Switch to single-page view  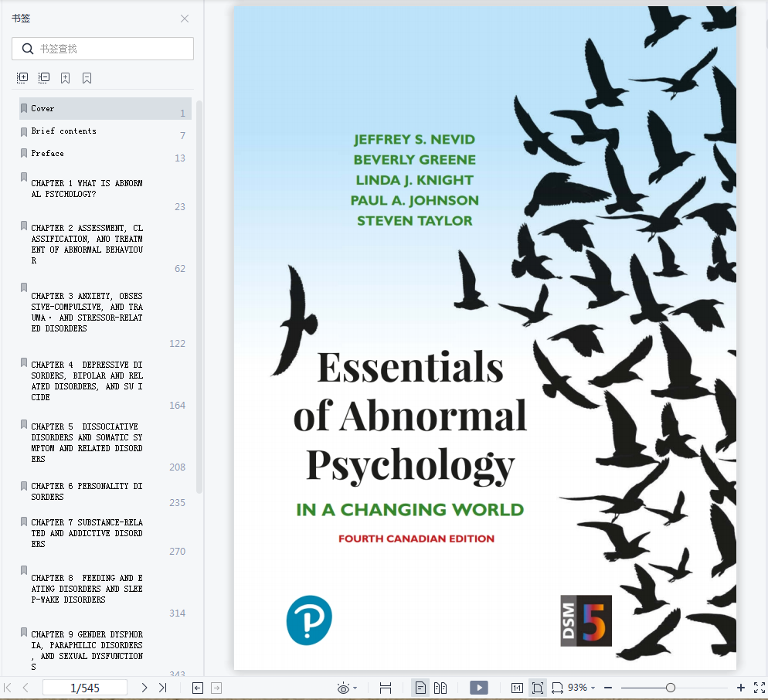coord(420,688)
